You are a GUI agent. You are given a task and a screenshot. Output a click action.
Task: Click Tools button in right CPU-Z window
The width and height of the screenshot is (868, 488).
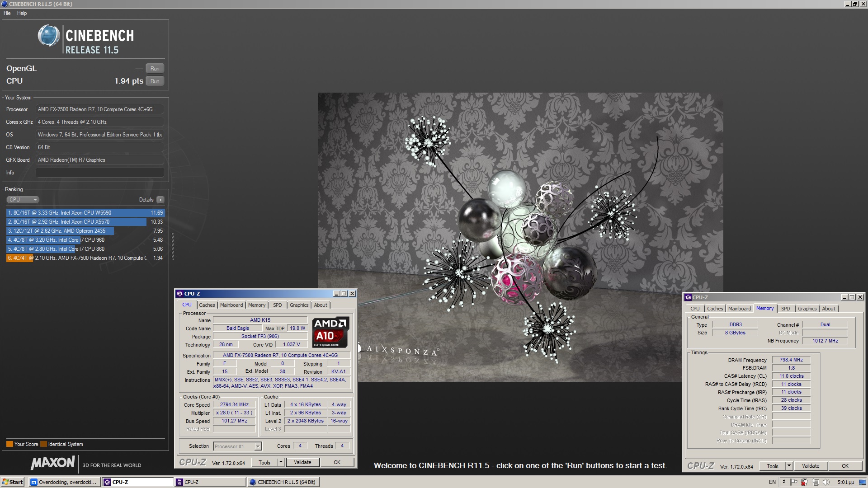(773, 466)
